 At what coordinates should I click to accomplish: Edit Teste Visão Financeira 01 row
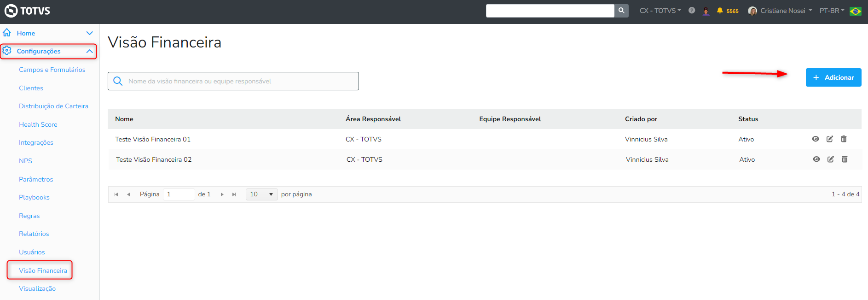(830, 139)
